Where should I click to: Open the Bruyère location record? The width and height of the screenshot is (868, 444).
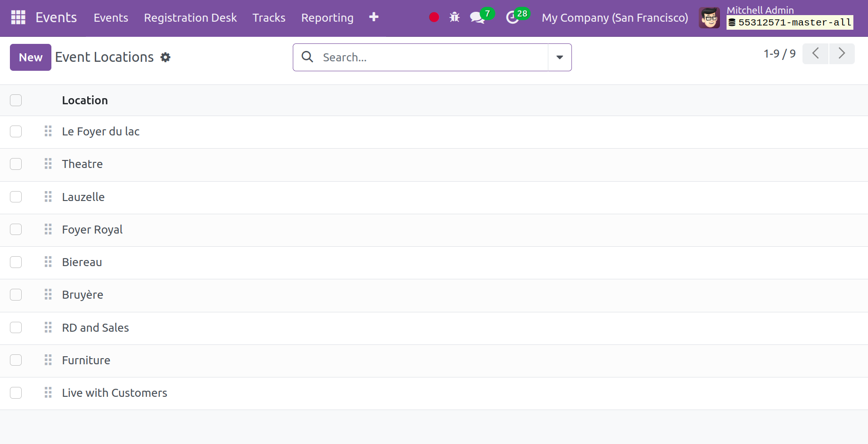(x=83, y=294)
